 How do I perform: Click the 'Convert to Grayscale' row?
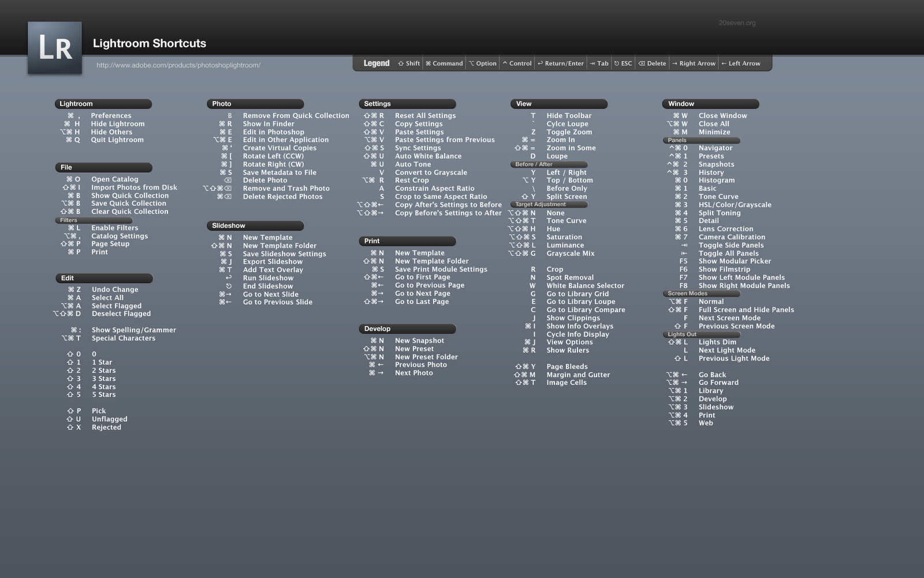(x=423, y=172)
